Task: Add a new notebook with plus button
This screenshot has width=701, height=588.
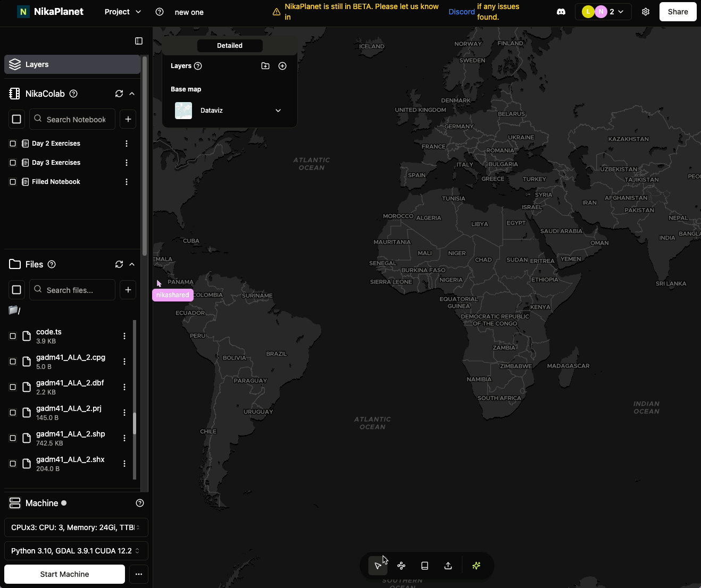Action: pos(128,119)
